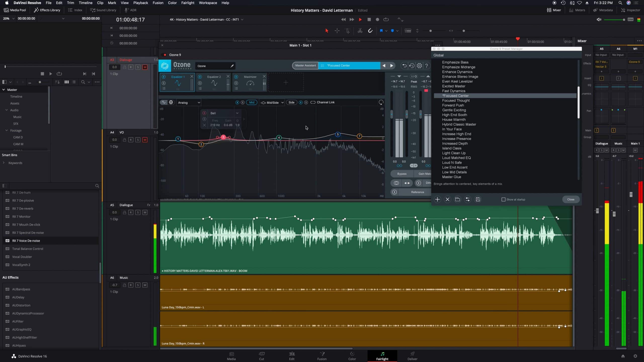Image resolution: width=644 pixels, height=362 pixels.
Task: Solo the A4 VO track
Action: (138, 140)
